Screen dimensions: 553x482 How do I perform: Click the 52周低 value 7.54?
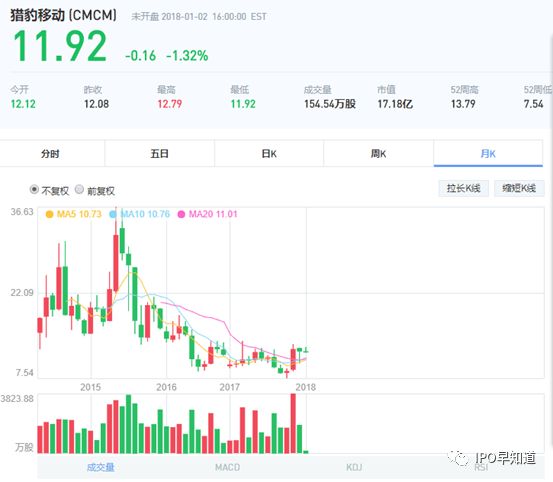click(533, 104)
